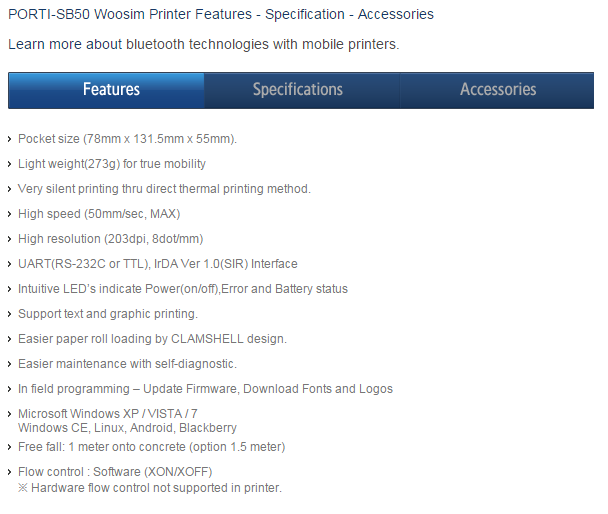The image size is (608, 514).
Task: Click 'Very silent printing thru direct thermal' line
Action: click(x=164, y=189)
